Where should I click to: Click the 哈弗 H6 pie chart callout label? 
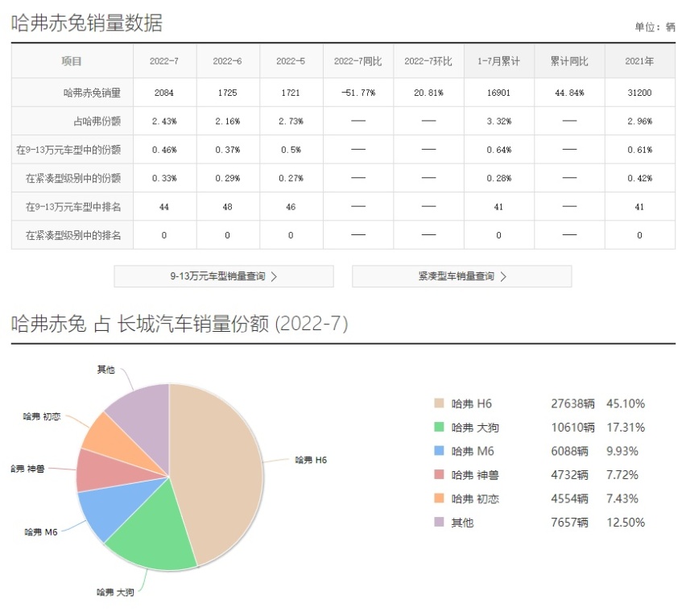tap(311, 460)
